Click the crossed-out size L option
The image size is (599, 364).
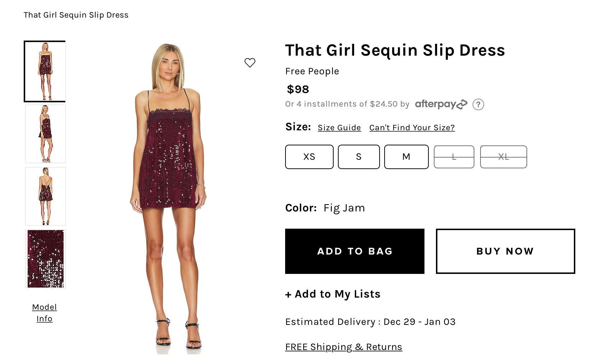(x=454, y=157)
